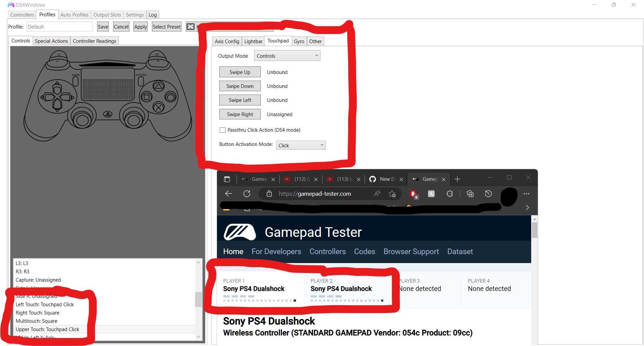
Task: Switch to the Gyro tab
Action: [299, 41]
